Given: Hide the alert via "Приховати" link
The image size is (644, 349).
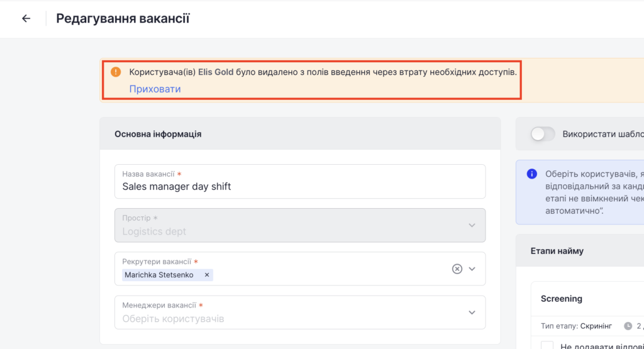Looking at the screenshot, I should [155, 89].
